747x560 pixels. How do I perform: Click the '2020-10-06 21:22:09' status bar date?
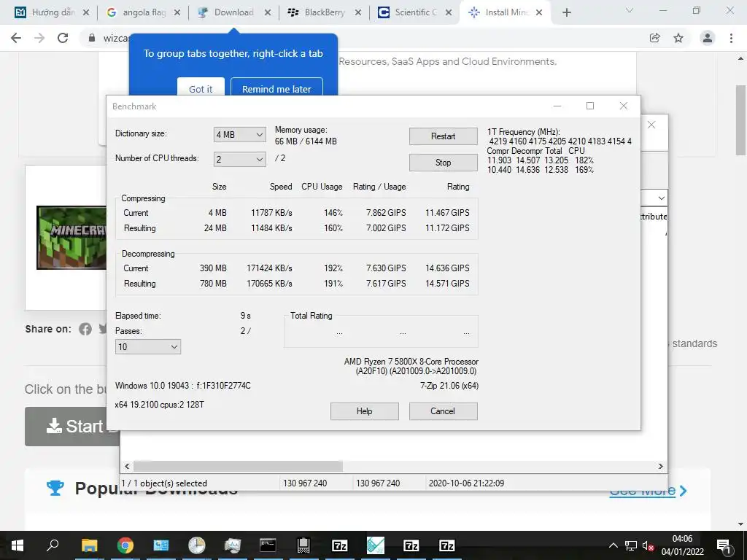tap(466, 483)
